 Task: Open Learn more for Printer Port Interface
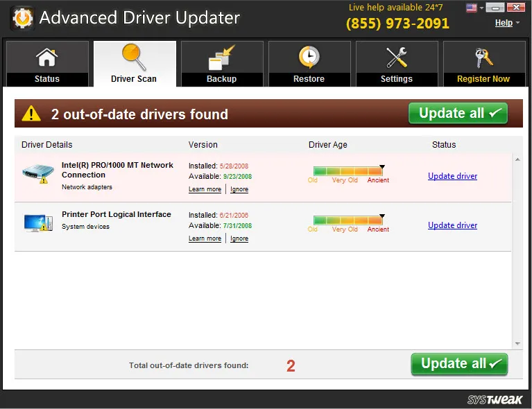coord(205,238)
